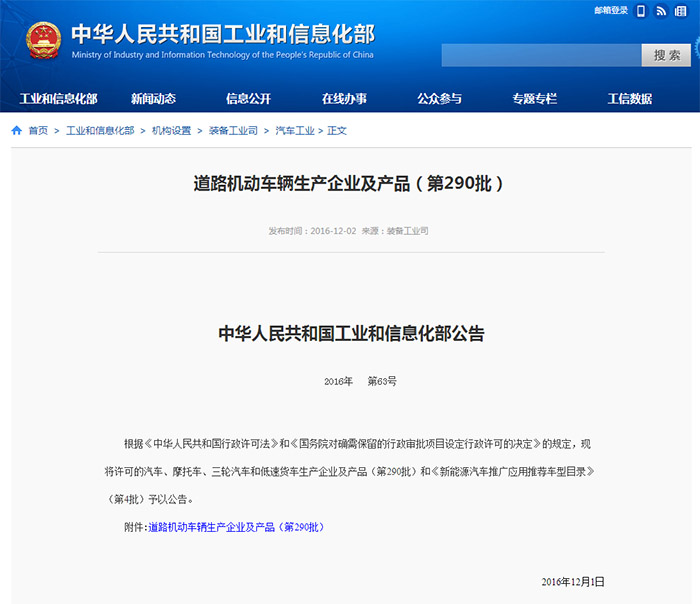The height and width of the screenshot is (604, 700).
Task: Click source 来源：装备工业司 text
Action: 395,231
